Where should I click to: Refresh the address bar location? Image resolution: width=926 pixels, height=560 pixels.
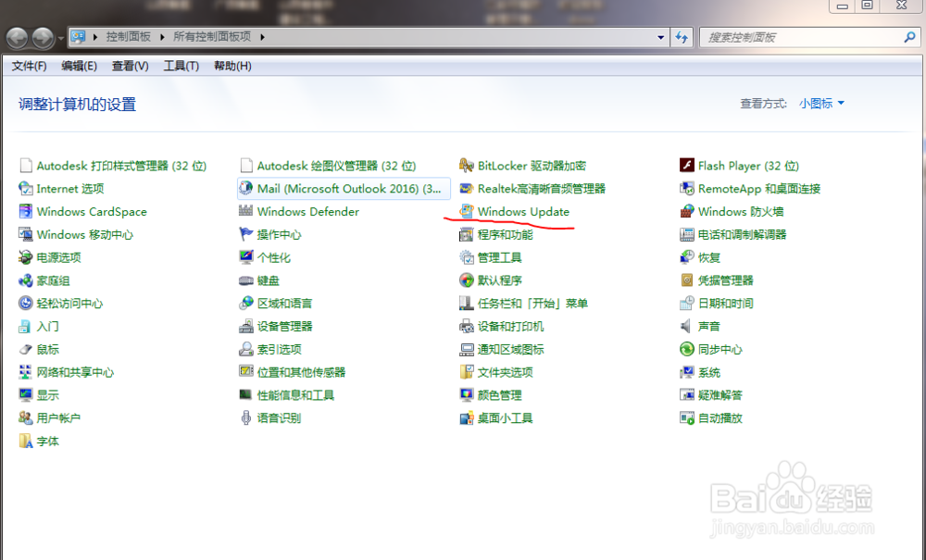[x=682, y=37]
